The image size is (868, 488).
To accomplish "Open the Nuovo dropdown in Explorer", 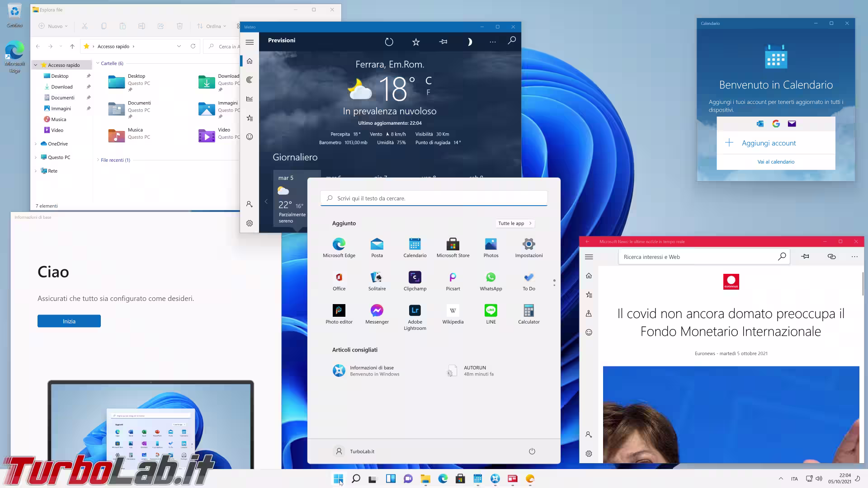I will point(53,26).
